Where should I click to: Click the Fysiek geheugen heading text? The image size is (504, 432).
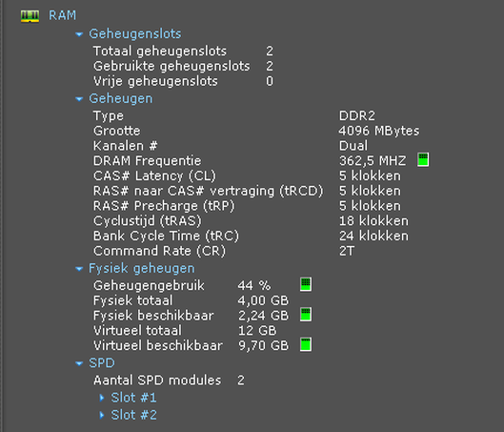pyautogui.click(x=142, y=269)
